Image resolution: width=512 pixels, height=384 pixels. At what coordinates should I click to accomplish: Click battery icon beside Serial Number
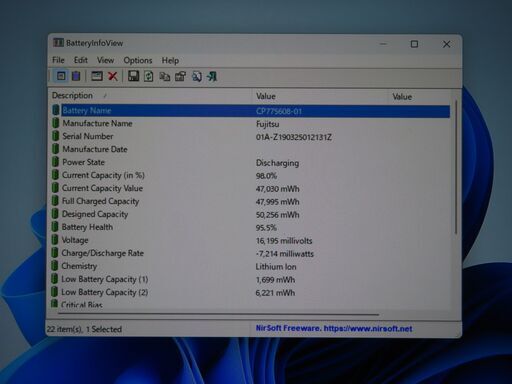coord(55,136)
